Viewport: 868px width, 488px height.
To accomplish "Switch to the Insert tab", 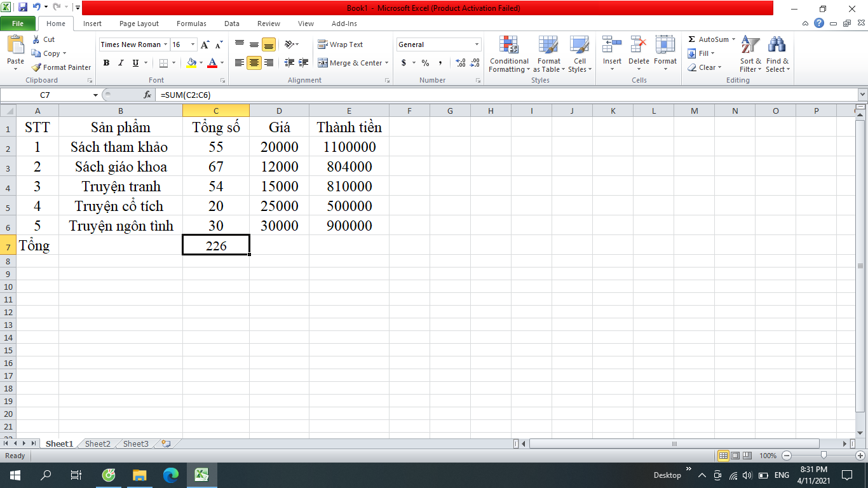I will coord(92,24).
